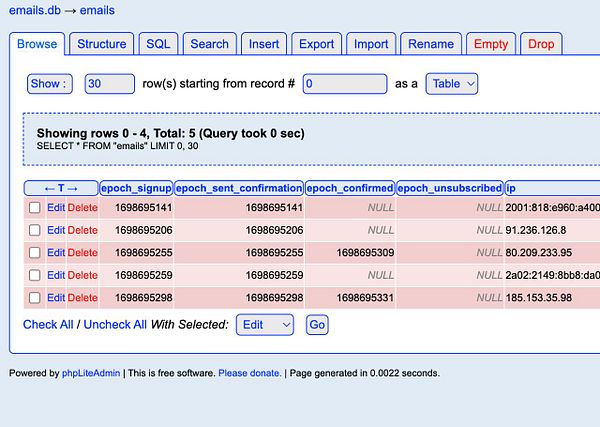Click the Please donate link

pos(250,373)
